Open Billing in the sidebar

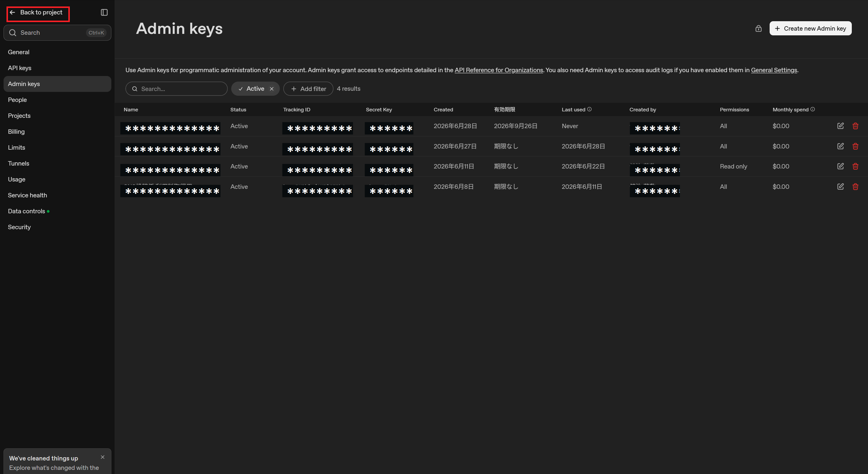pyautogui.click(x=57, y=131)
